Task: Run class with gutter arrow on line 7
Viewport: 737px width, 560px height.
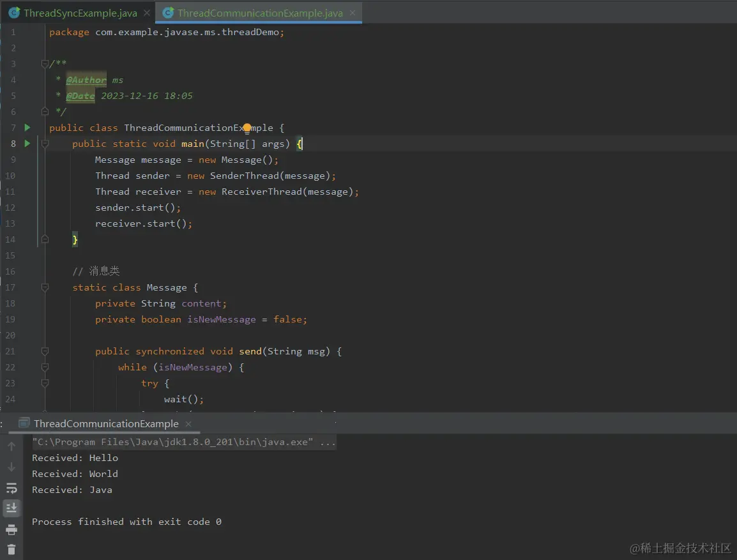Action: 27,127
